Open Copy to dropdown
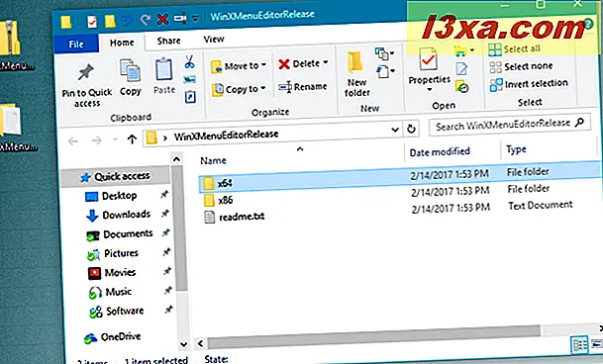Viewport: 603px width, 364px height. click(239, 90)
